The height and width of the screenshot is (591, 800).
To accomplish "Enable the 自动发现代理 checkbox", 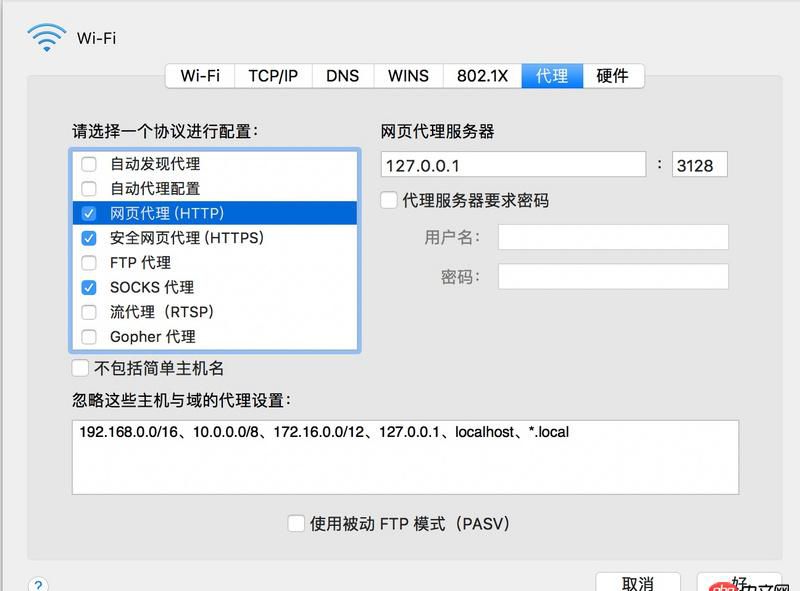I will coord(88,164).
